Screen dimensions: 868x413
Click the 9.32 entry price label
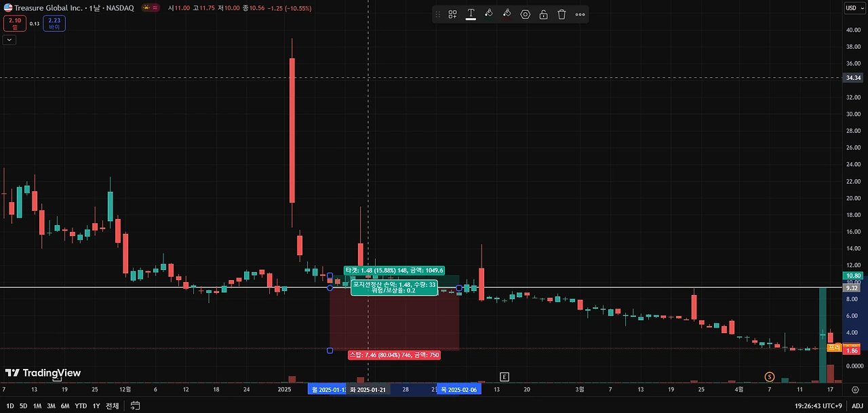(x=852, y=288)
